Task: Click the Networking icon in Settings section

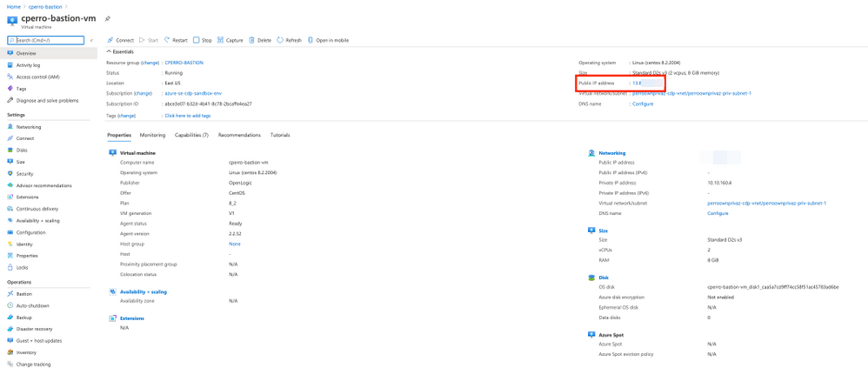Action: (10, 127)
